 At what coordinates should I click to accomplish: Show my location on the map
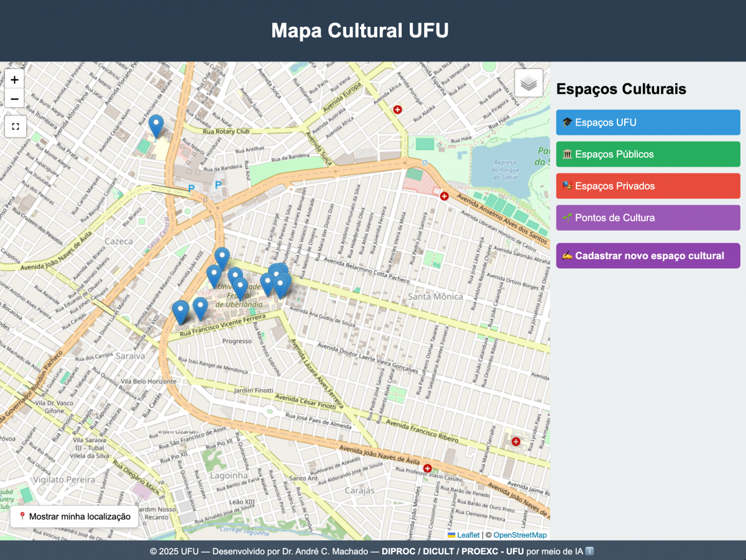coord(74,516)
